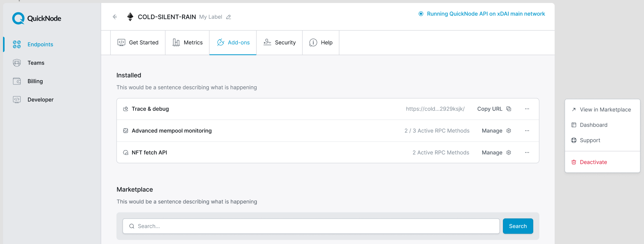This screenshot has width=644, height=244.
Task: Click the magnifier icon in search field
Action: [x=131, y=226]
